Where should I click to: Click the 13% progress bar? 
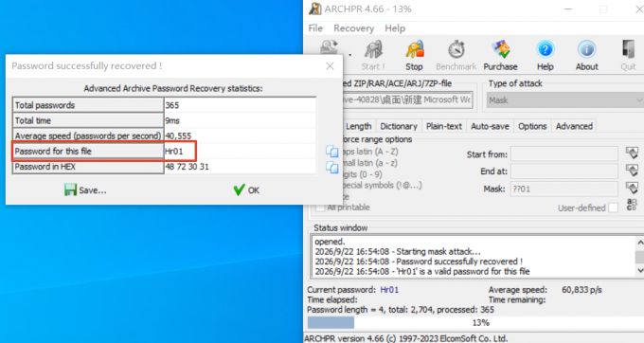point(476,322)
